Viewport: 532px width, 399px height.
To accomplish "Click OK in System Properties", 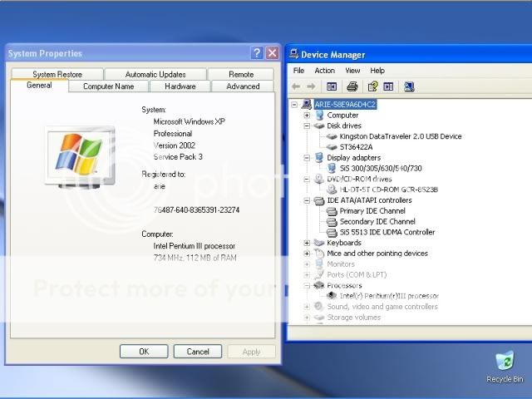I will (144, 352).
